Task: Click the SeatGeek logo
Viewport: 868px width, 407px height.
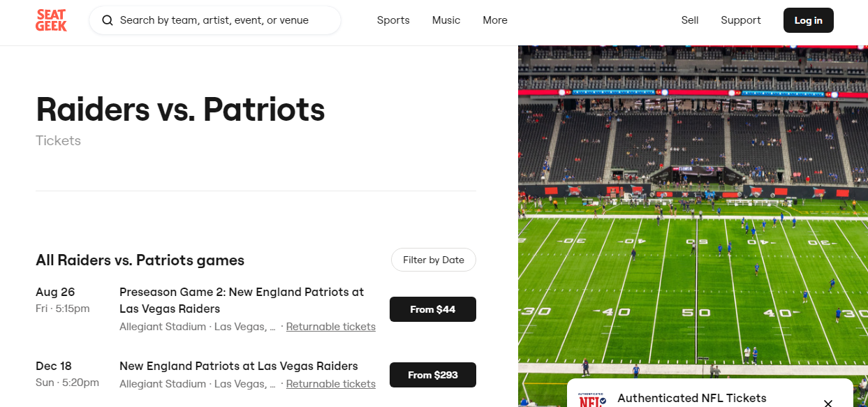Action: [x=51, y=20]
